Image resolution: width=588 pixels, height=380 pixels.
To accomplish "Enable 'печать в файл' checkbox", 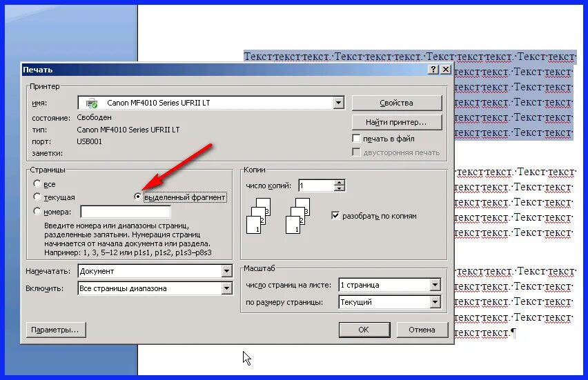I will pyautogui.click(x=356, y=139).
